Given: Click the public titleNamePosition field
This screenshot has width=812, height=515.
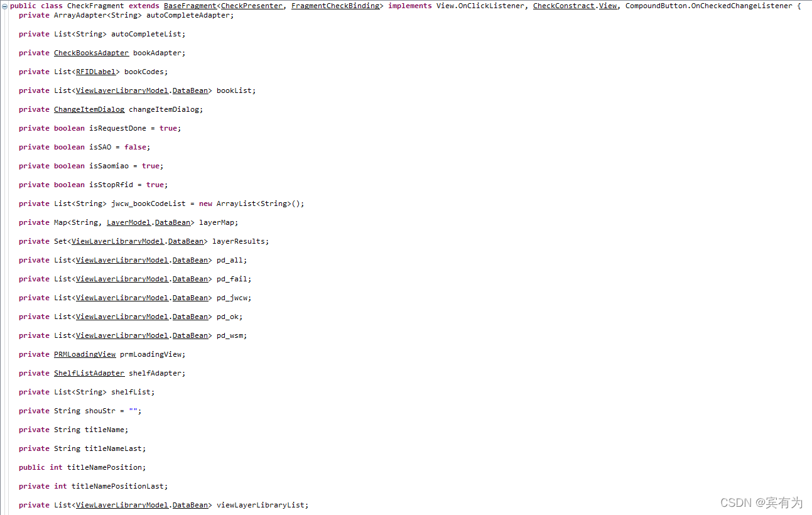Looking at the screenshot, I should pyautogui.click(x=104, y=467).
